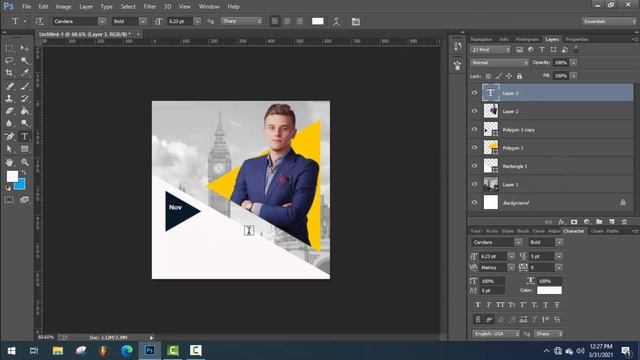Open the Character panel font family dropdown
The height and width of the screenshot is (360, 640).
pyautogui.click(x=518, y=242)
